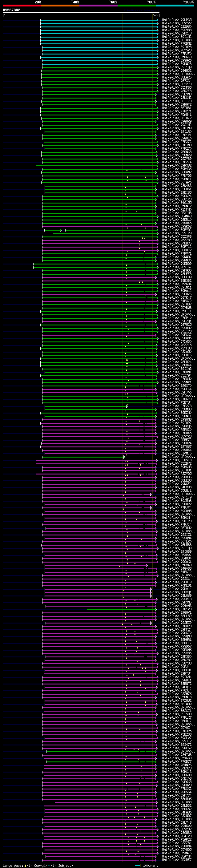This screenshot has height=868, width=197.
Task: Click label UniRef100_Q9FFZ4
Action: click(177, 630)
